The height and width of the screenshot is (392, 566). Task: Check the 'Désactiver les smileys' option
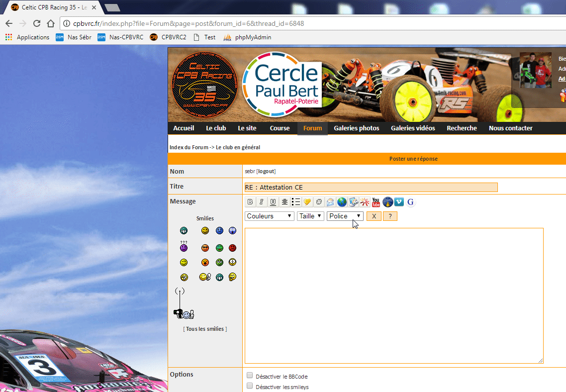click(250, 386)
